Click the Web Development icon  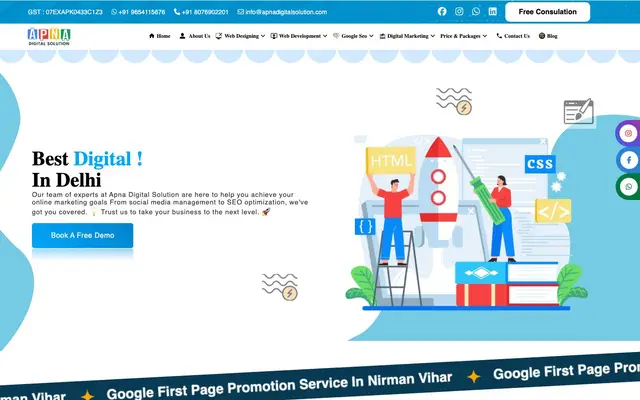click(274, 36)
